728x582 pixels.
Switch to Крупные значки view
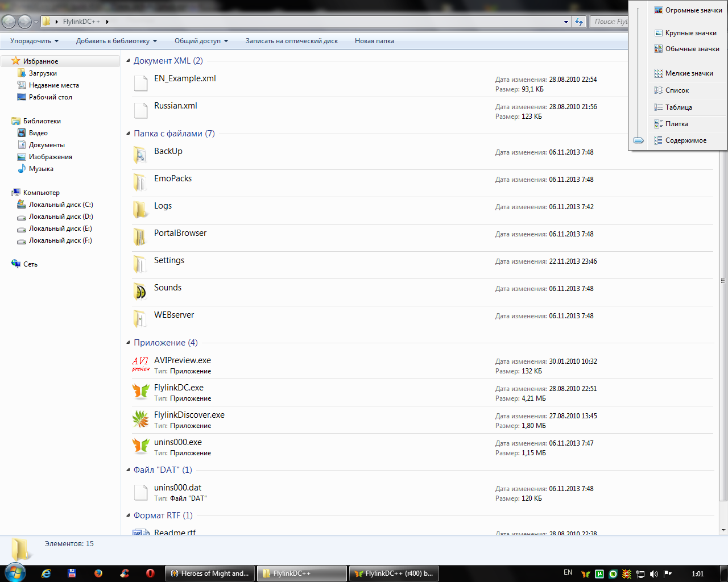[x=688, y=33]
